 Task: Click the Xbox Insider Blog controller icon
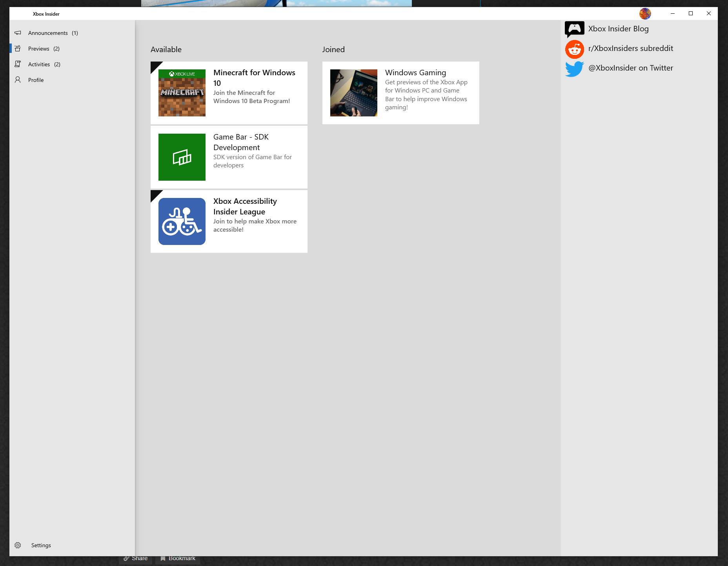click(x=574, y=29)
